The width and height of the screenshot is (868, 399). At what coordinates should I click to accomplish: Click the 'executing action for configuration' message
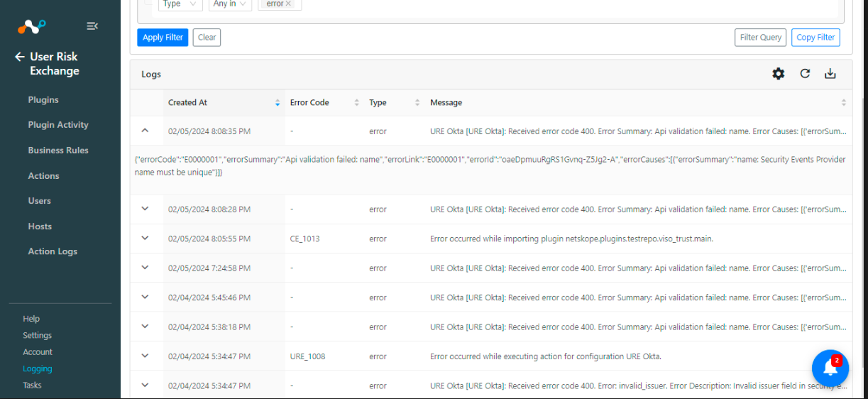pos(545,356)
